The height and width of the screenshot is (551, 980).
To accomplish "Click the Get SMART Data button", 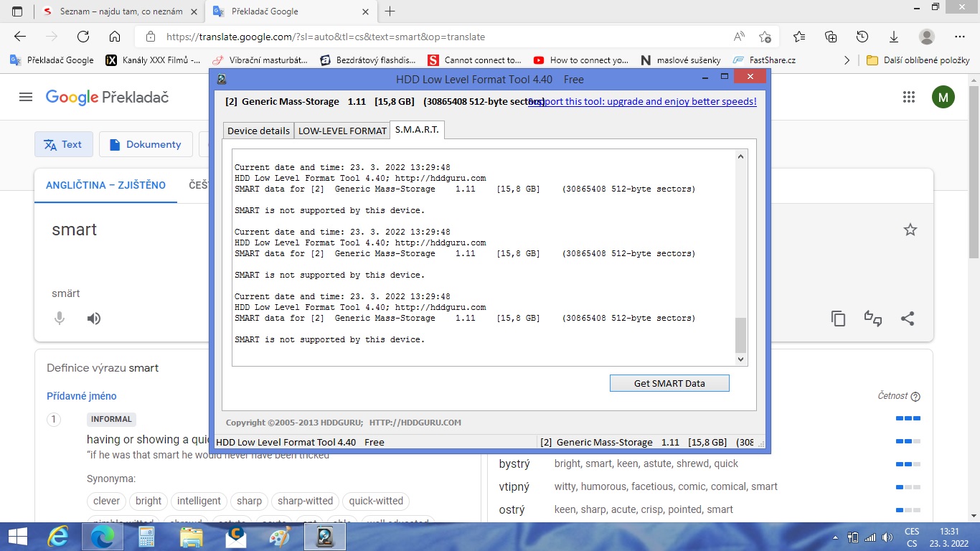I will (669, 383).
